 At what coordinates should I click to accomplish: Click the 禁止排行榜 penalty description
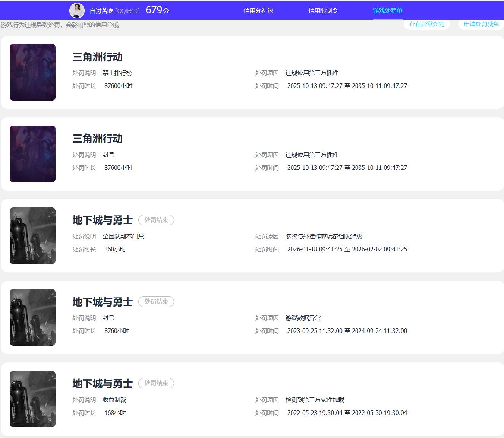coord(117,73)
